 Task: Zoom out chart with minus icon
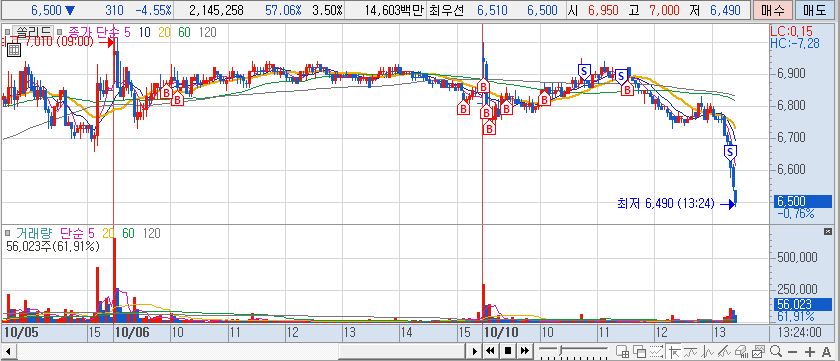click(x=792, y=352)
